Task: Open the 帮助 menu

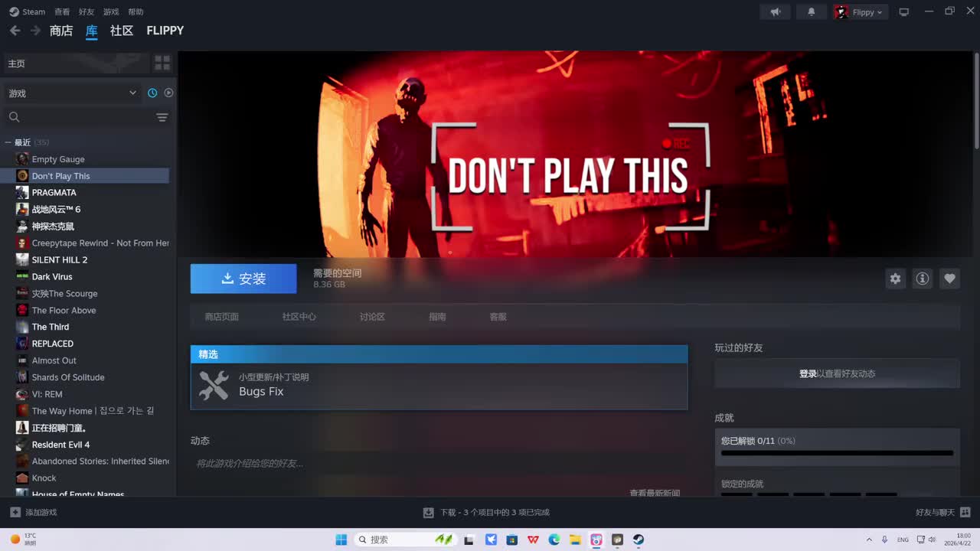Action: 136,11
